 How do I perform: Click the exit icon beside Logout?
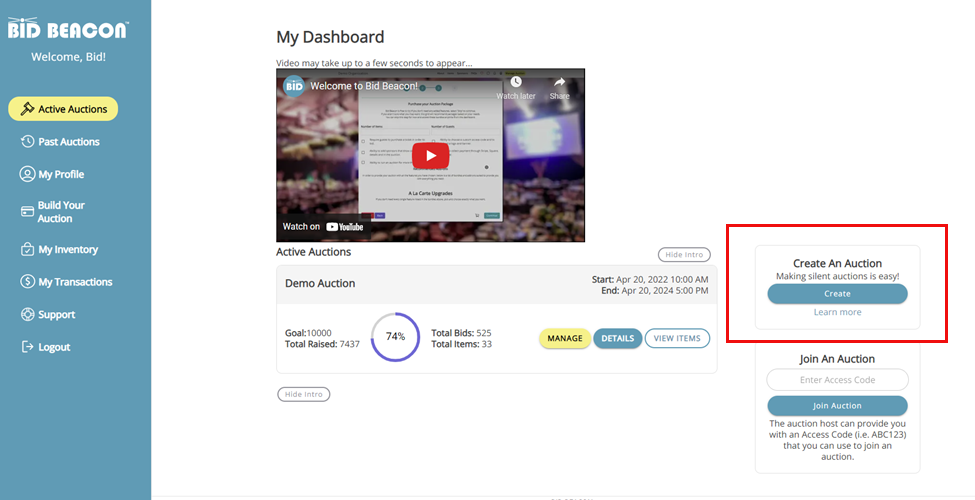(x=27, y=346)
